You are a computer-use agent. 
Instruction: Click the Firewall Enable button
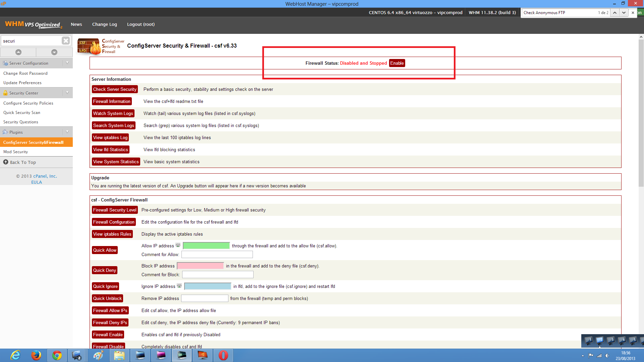pyautogui.click(x=108, y=335)
